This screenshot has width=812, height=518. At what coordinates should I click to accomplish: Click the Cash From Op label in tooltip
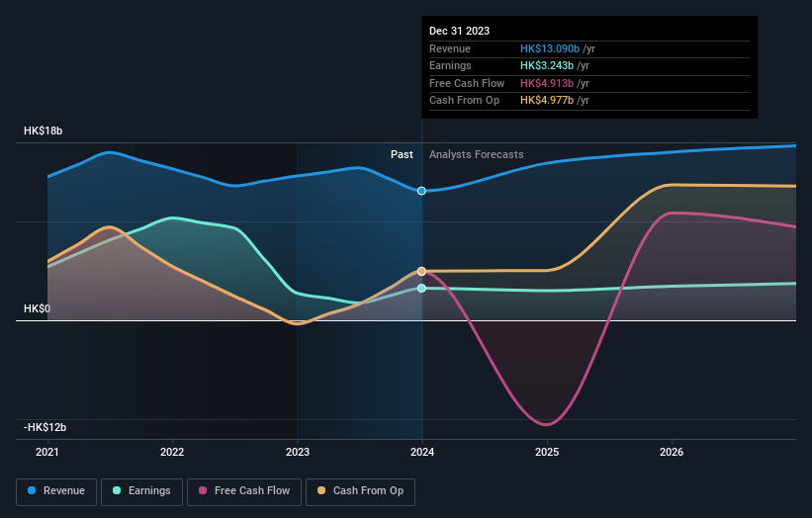click(465, 101)
